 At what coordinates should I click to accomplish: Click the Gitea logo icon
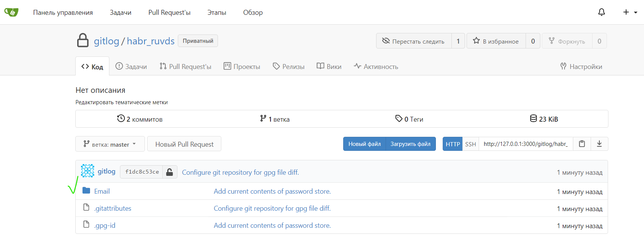[11, 12]
